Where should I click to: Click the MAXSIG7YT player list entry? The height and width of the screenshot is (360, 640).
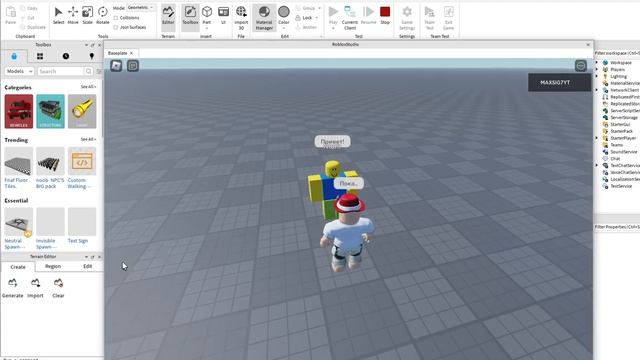pyautogui.click(x=559, y=82)
